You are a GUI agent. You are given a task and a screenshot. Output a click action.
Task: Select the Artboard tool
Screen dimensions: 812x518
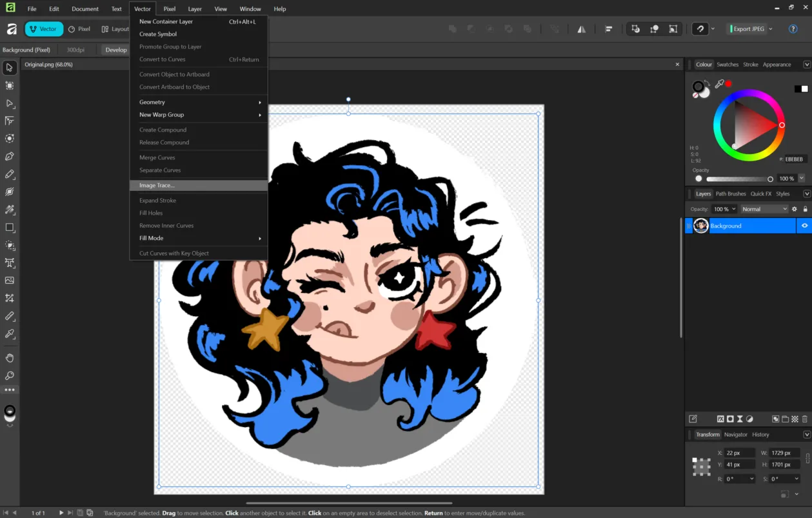tap(9, 85)
